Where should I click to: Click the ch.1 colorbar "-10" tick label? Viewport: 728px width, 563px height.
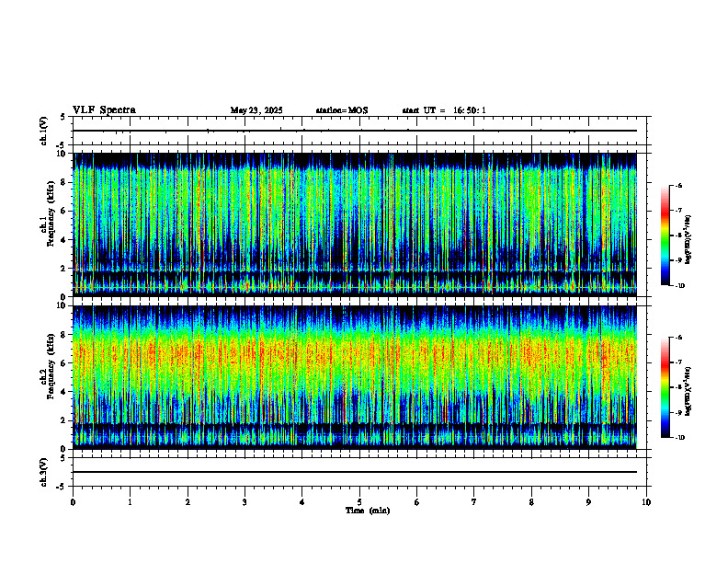pyautogui.click(x=679, y=286)
